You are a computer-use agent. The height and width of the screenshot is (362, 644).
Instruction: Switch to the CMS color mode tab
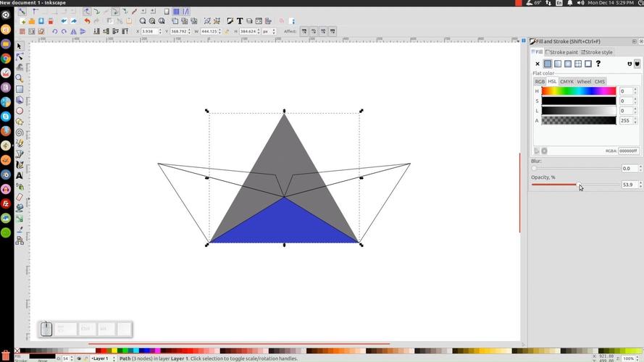click(600, 81)
